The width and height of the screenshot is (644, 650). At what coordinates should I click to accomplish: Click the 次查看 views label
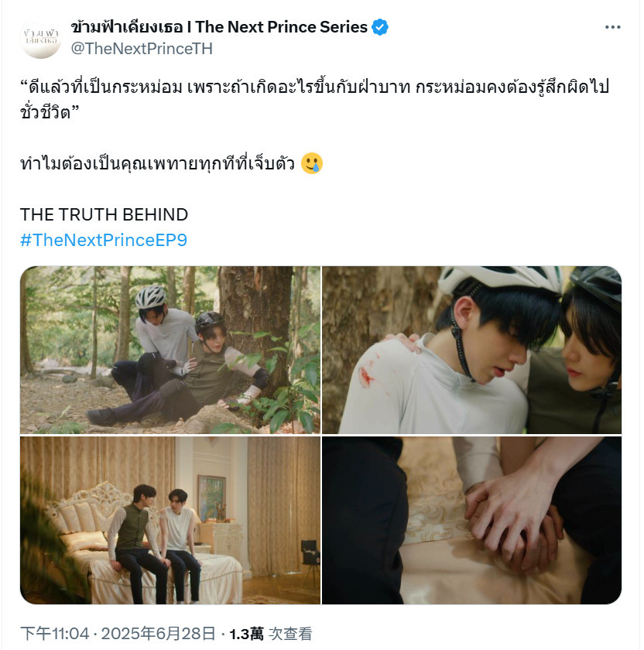point(290,634)
